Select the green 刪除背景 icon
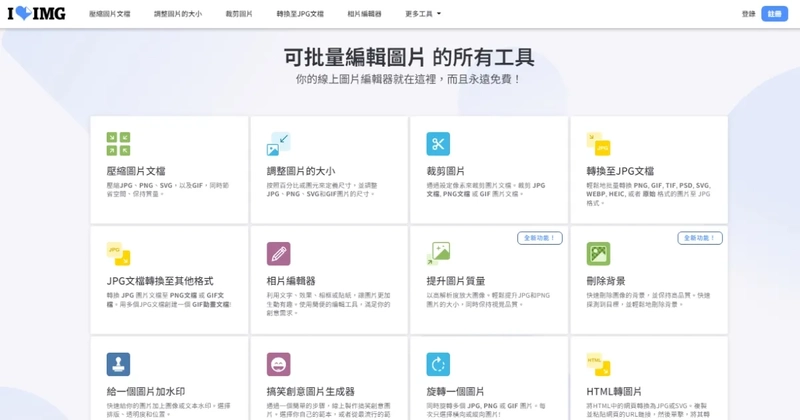The image size is (800, 420). coord(598,253)
